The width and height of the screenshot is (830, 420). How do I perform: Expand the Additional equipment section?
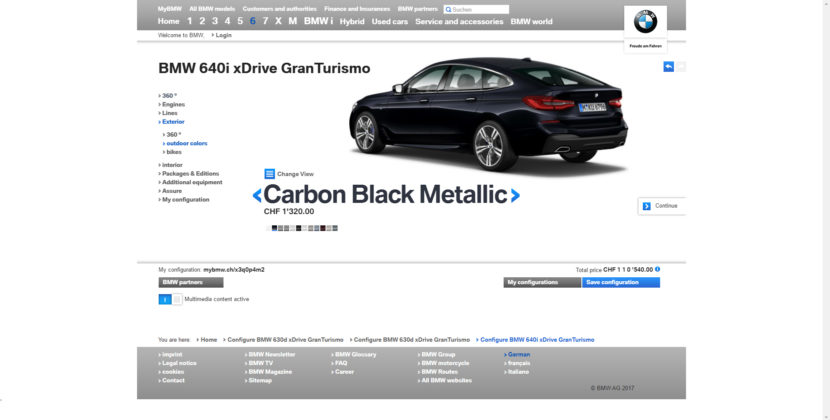[192, 182]
